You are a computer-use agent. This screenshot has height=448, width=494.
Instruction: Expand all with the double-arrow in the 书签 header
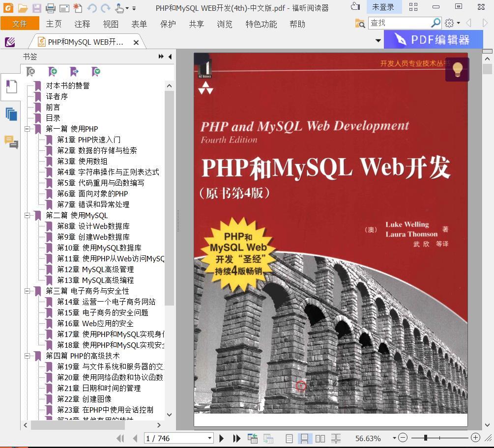(x=161, y=56)
